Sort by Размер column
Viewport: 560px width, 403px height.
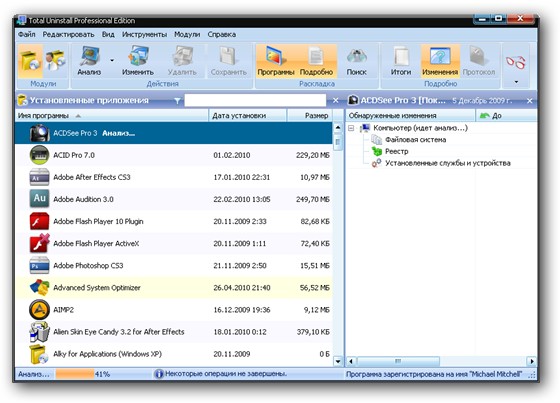pos(310,115)
